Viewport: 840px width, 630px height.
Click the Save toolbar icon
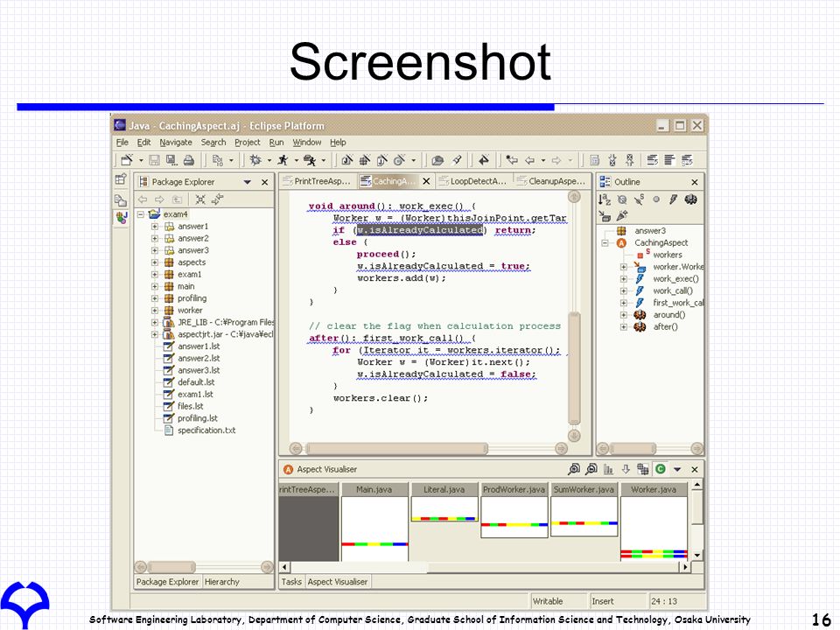click(x=154, y=159)
